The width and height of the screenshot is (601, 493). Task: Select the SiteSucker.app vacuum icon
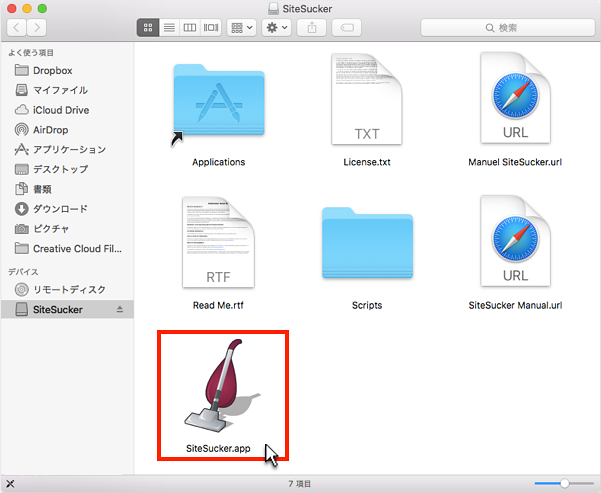[222, 386]
